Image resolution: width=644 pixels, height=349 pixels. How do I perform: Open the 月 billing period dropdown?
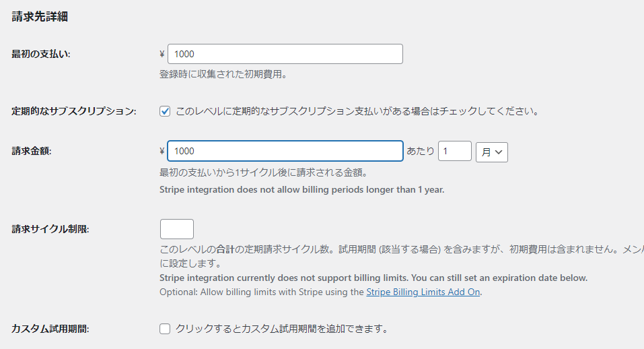[491, 152]
